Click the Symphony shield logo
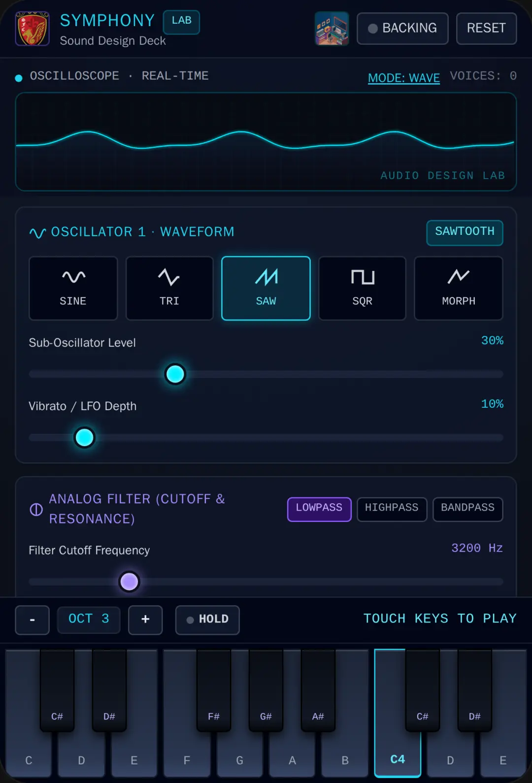Image resolution: width=532 pixels, height=783 pixels. 33,29
